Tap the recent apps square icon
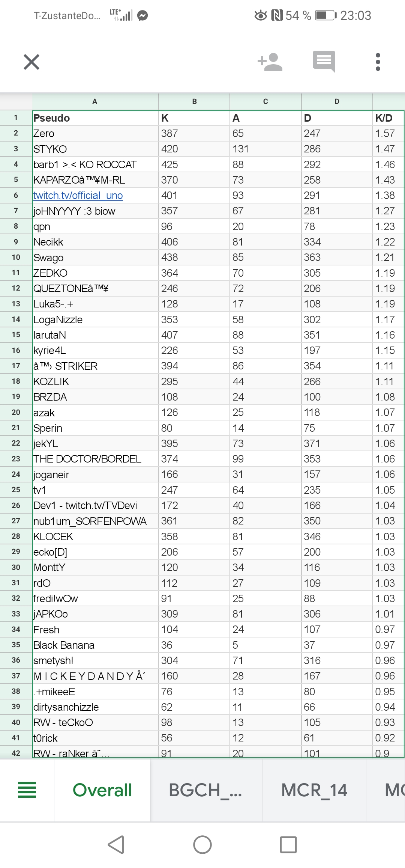The height and width of the screenshot is (868, 405). click(288, 845)
